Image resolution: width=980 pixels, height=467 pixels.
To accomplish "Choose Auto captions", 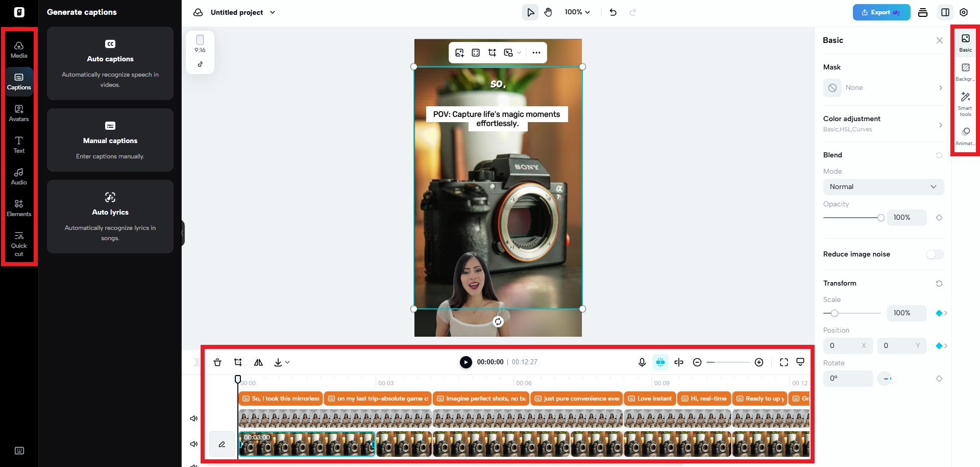I will tap(110, 63).
